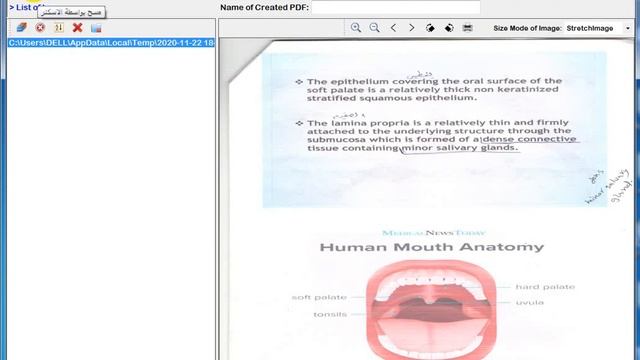
Task: Select the Temp 2020-11-22 file entry
Action: pyautogui.click(x=111, y=43)
